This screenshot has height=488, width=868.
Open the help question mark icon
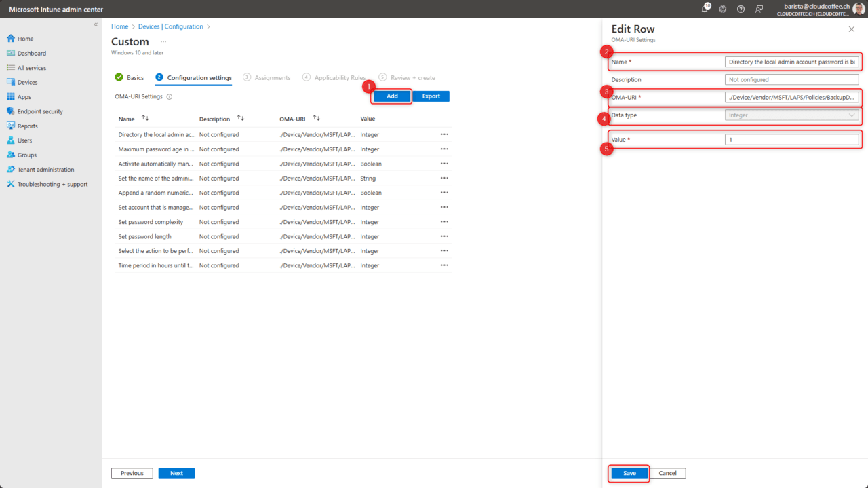click(741, 9)
